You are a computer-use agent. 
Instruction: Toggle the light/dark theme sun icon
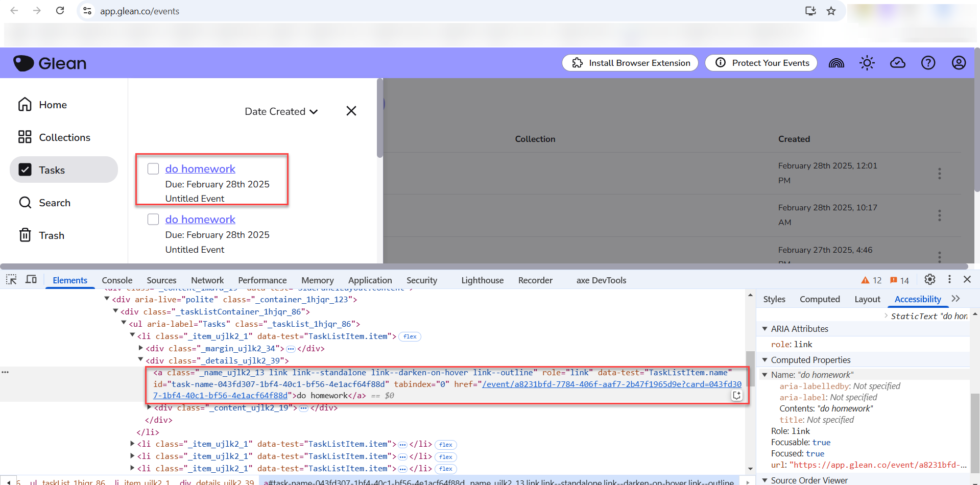(867, 63)
